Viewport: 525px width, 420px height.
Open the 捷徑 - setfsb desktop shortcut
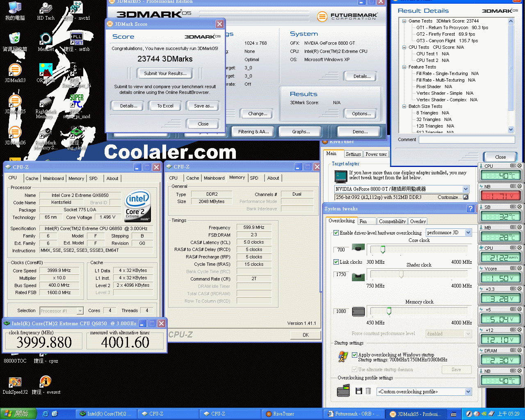(76, 41)
